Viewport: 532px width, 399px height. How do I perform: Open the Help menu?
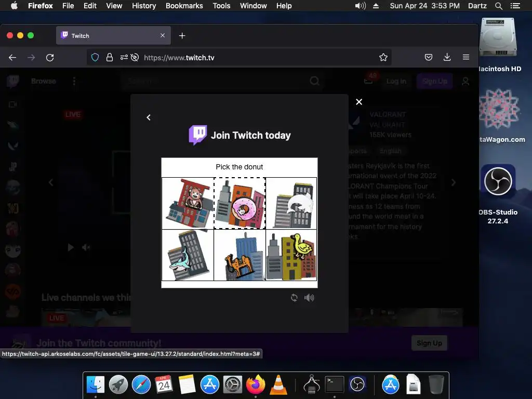pos(284,6)
